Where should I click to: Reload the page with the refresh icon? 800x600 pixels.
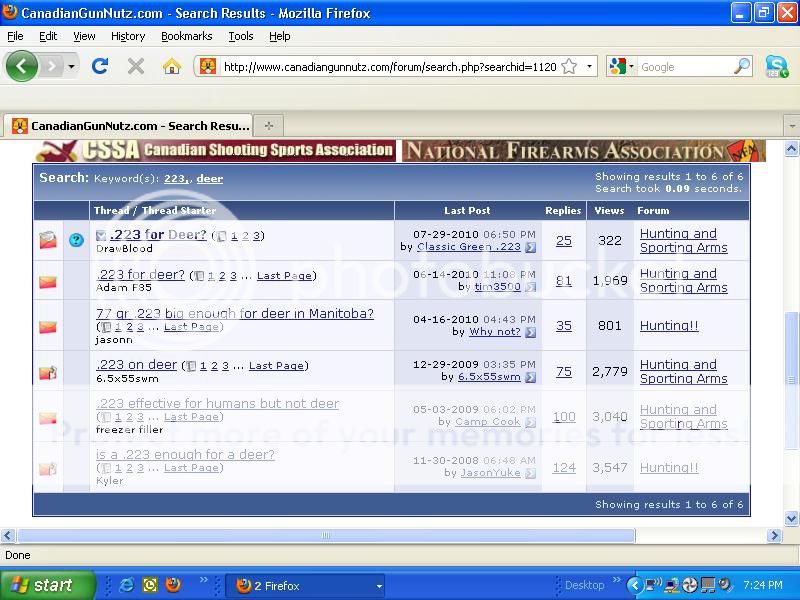99,66
